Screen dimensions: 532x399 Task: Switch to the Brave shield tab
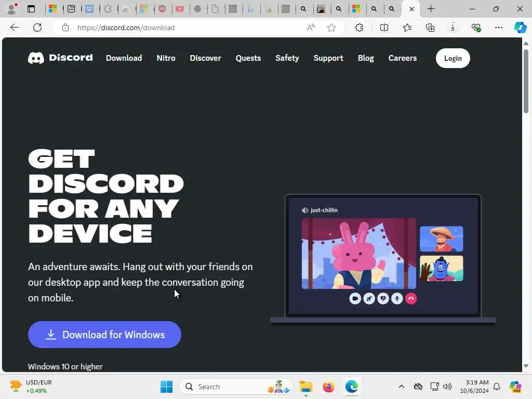[162, 9]
